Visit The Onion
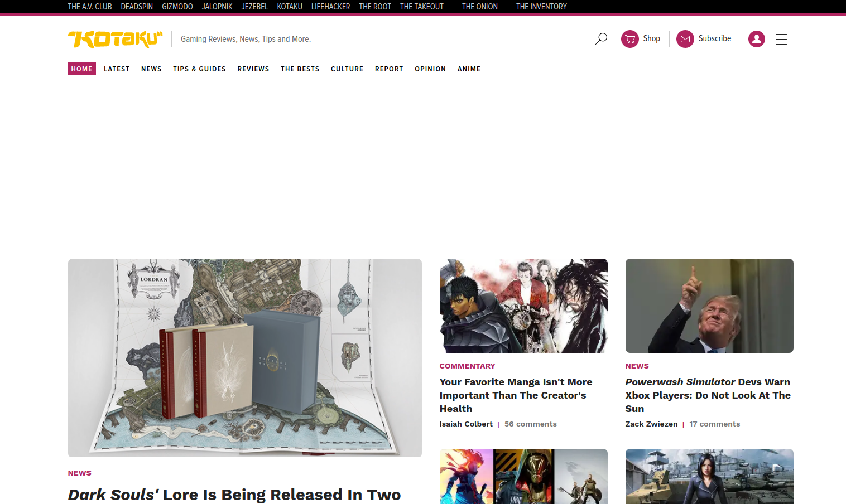Screen dimensions: 846x504 tap(480, 7)
